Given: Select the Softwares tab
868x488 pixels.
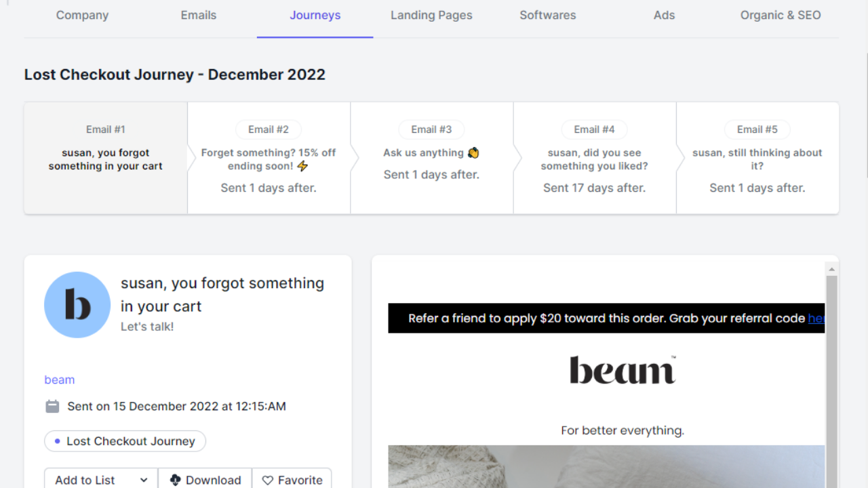Looking at the screenshot, I should [x=548, y=15].
